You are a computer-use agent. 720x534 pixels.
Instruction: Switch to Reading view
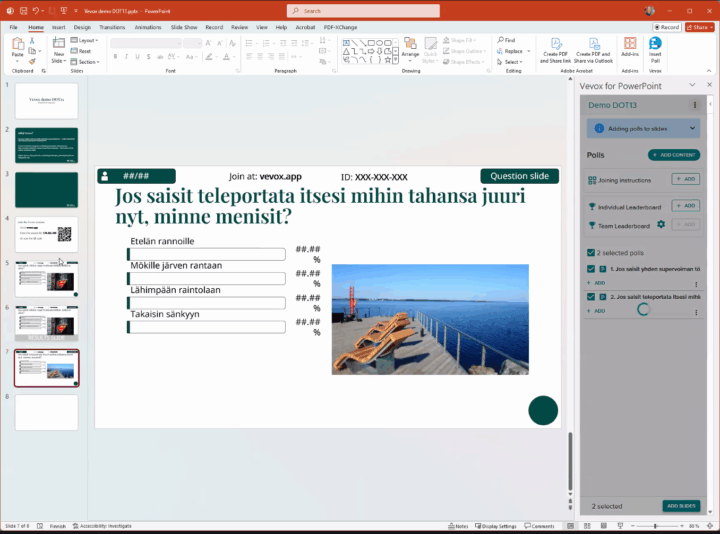tap(603, 526)
